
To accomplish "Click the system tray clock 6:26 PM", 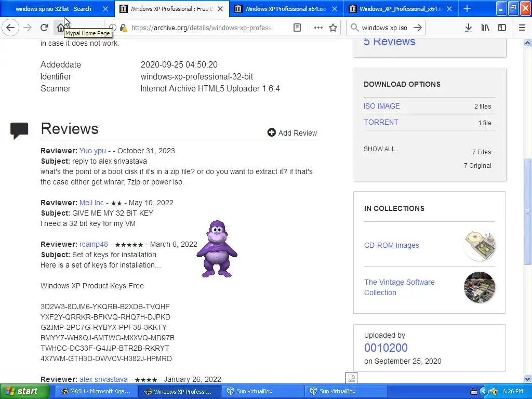I will pyautogui.click(x=512, y=391).
